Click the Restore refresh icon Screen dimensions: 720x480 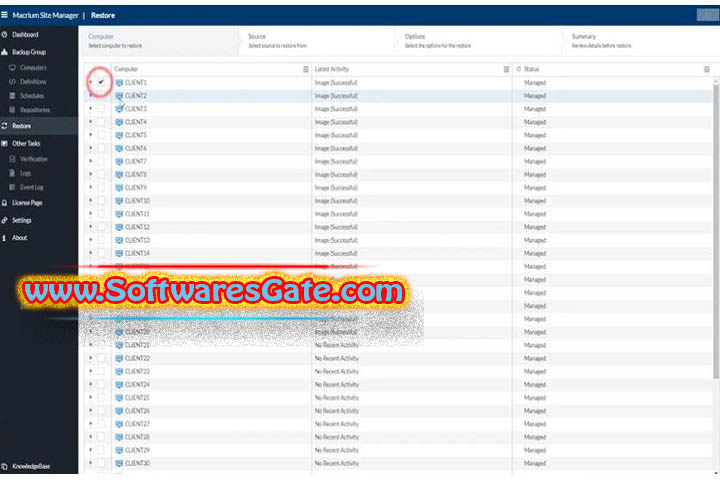tap(4, 126)
